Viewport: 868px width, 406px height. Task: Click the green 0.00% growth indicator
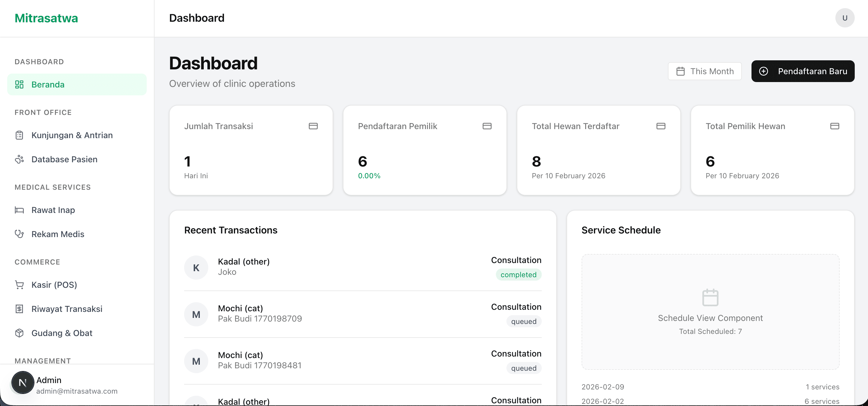click(x=369, y=175)
